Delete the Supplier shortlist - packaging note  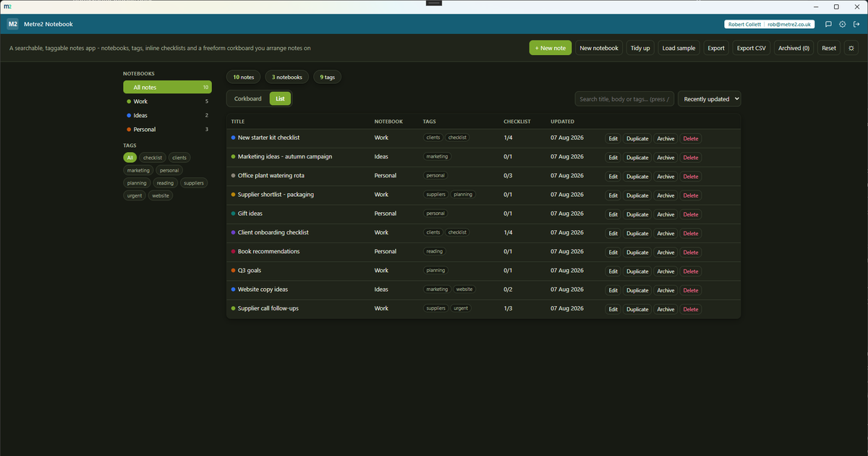[691, 195]
